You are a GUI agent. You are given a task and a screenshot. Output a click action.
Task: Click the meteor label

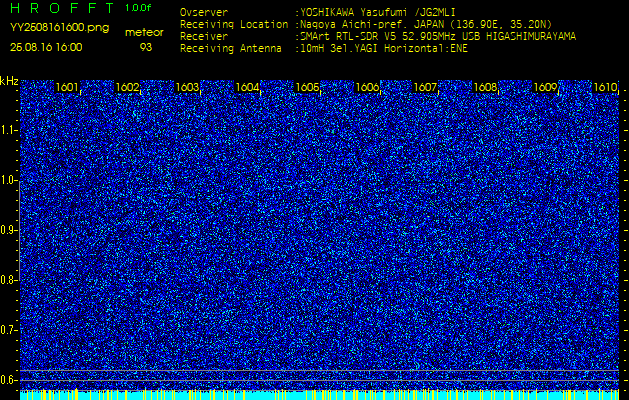click(144, 33)
